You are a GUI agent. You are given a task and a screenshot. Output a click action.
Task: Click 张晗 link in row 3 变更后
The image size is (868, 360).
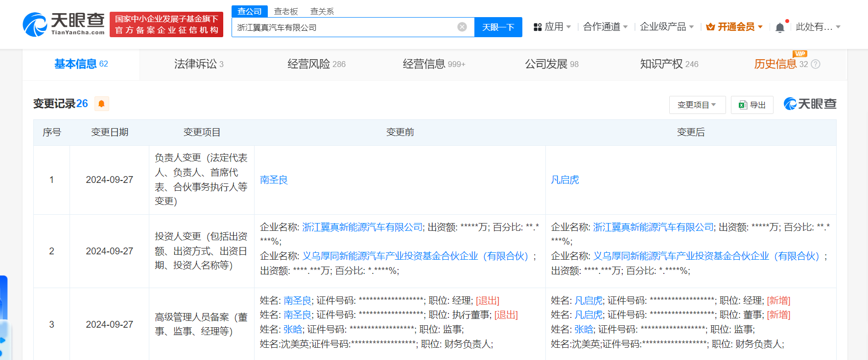tap(584, 329)
